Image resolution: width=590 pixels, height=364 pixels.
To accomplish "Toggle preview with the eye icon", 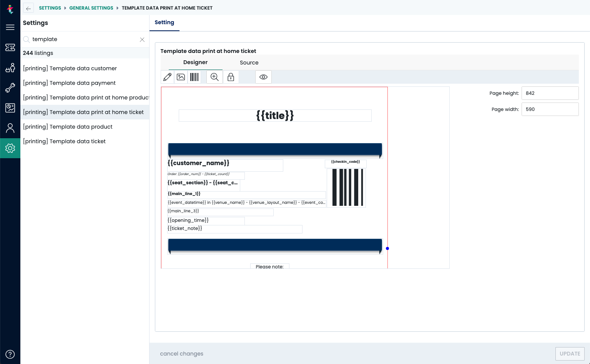I will (263, 77).
